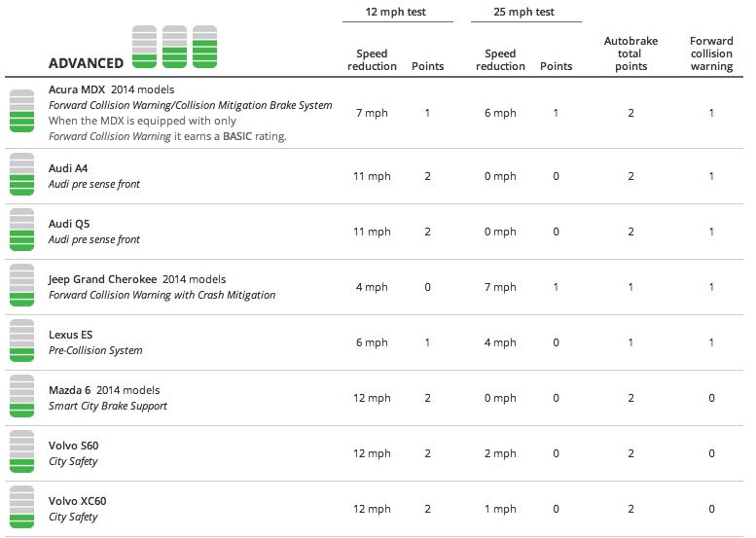Click the '12 mph test' column group header

tap(395, 12)
